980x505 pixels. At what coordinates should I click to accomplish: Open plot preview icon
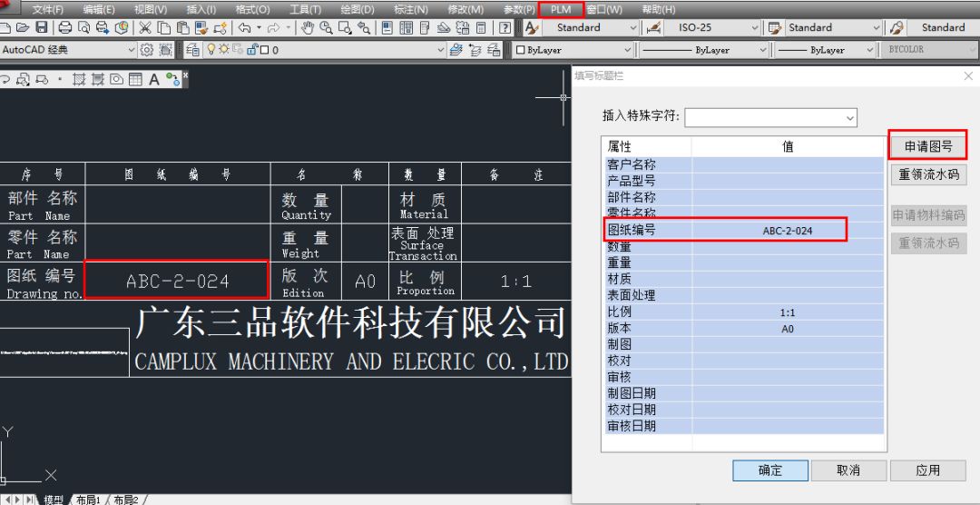click(83, 27)
